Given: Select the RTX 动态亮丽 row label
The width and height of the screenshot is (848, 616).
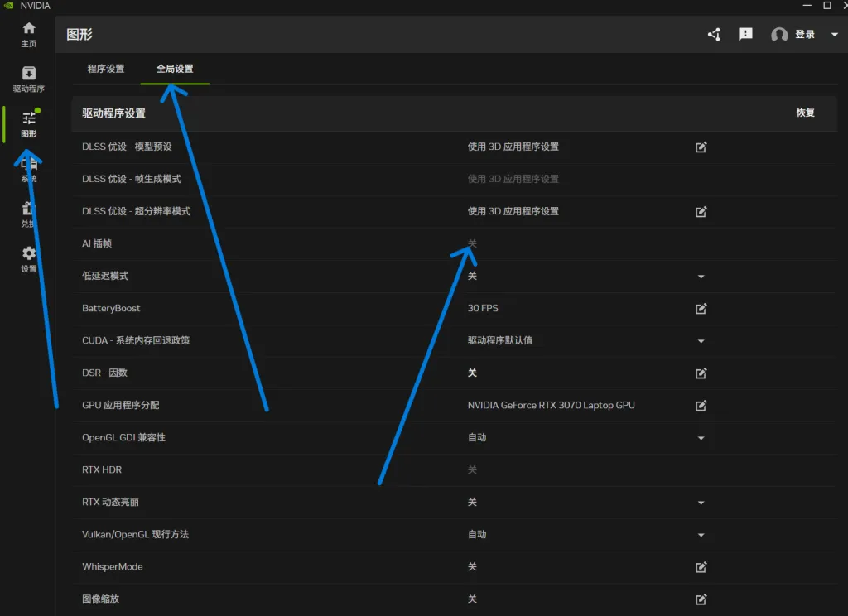Looking at the screenshot, I should (110, 502).
